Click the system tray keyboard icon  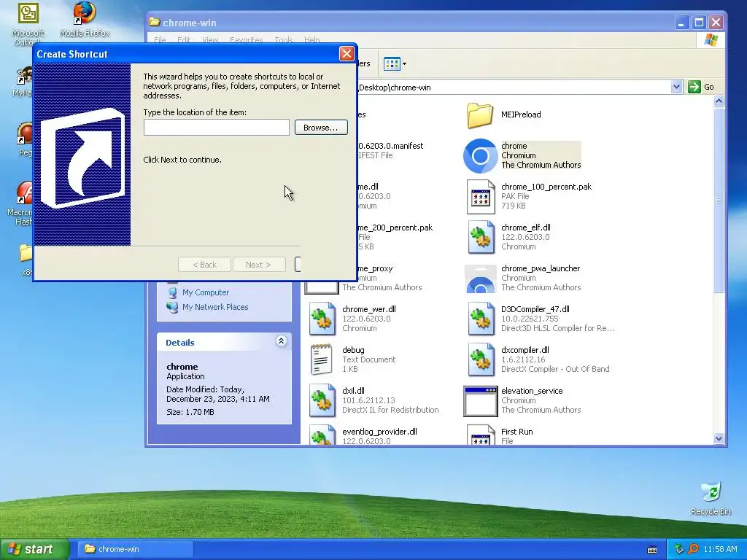tap(652, 550)
